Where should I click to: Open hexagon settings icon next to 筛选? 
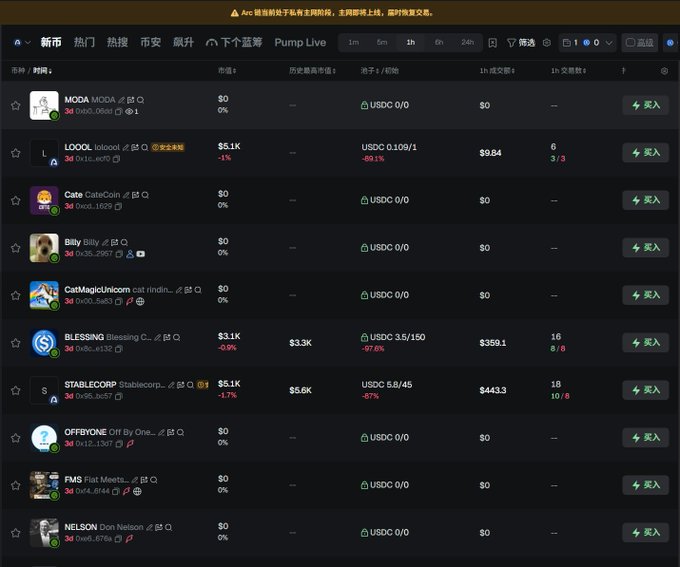(547, 43)
